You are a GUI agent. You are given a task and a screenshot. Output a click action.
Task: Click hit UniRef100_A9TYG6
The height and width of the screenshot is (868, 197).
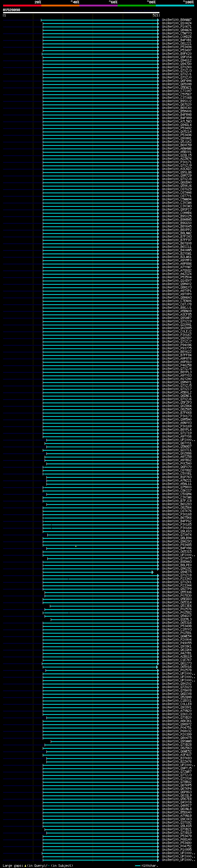pyautogui.click(x=176, y=436)
